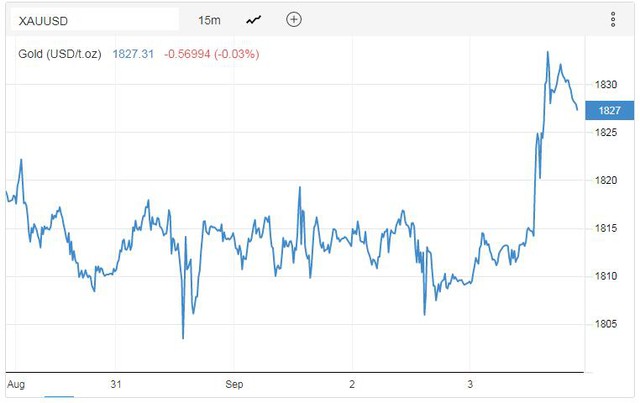
Task: Select the Sep date axis label
Action: pos(234,384)
